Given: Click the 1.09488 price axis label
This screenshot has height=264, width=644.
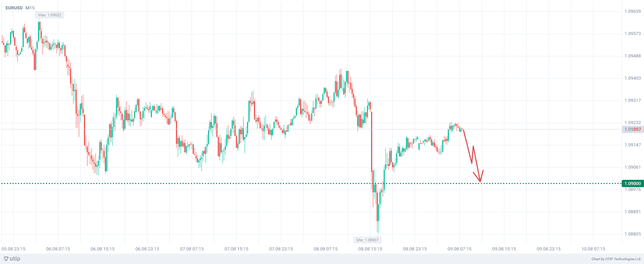Looking at the screenshot, I should (x=632, y=56).
